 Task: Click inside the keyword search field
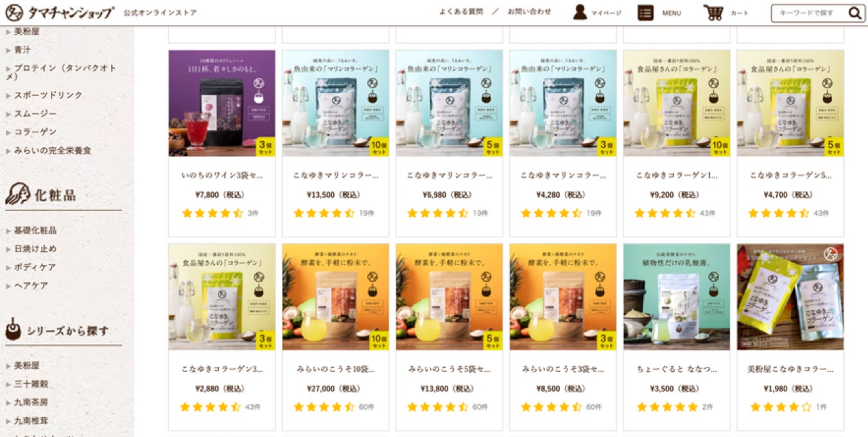[809, 13]
